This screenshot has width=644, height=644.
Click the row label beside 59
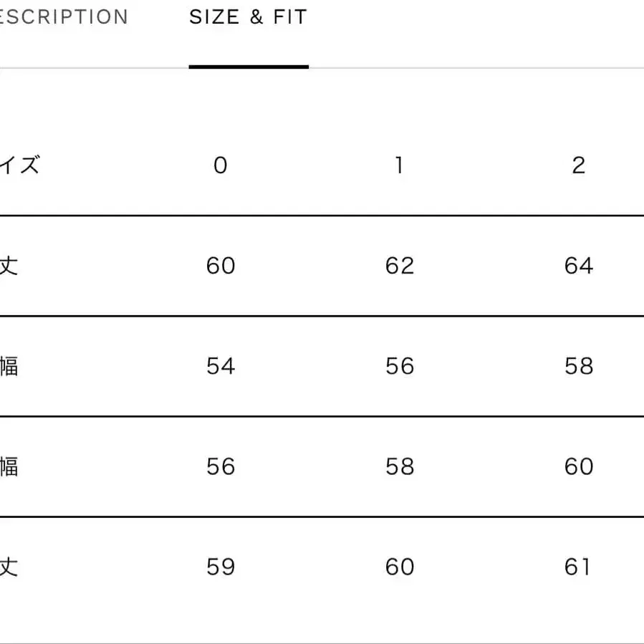(9, 567)
